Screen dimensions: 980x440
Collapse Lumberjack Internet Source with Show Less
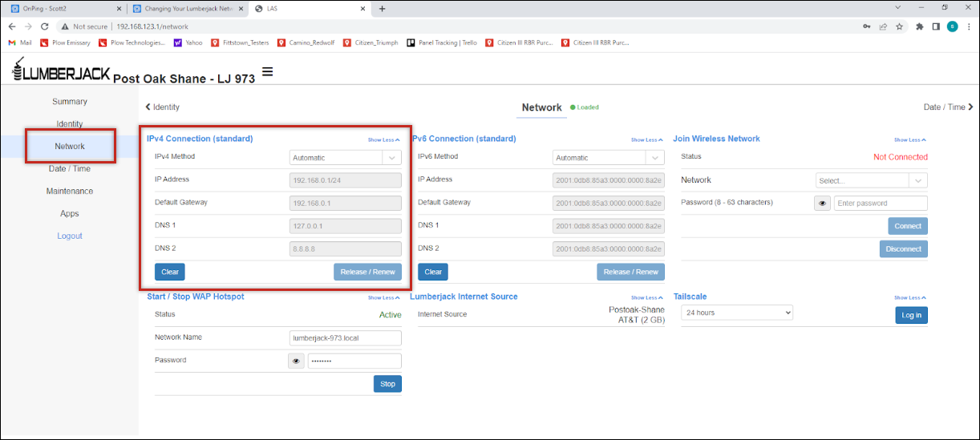coord(646,298)
